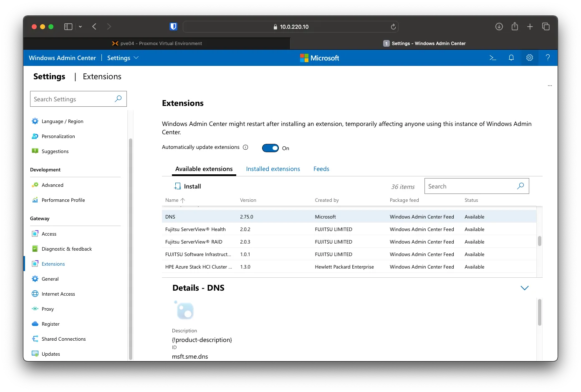Image resolution: width=581 pixels, height=392 pixels.
Task: Reload the page with refresh icon
Action: coord(393,27)
